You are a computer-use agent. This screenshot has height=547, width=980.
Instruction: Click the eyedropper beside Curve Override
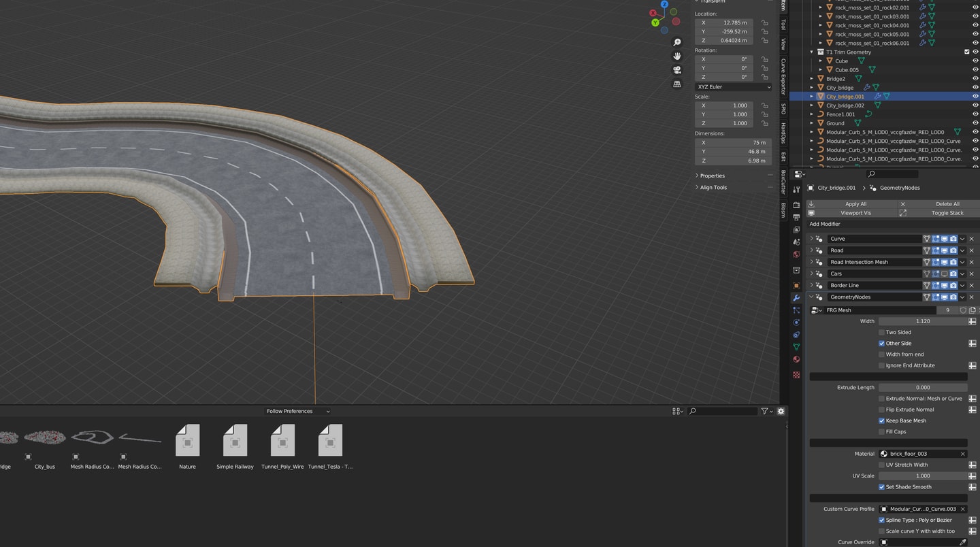coord(962,542)
